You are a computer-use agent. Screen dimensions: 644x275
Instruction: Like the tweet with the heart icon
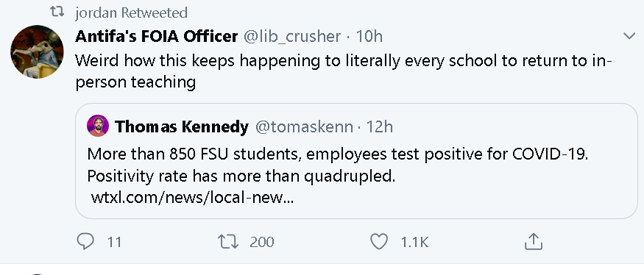pos(379,241)
